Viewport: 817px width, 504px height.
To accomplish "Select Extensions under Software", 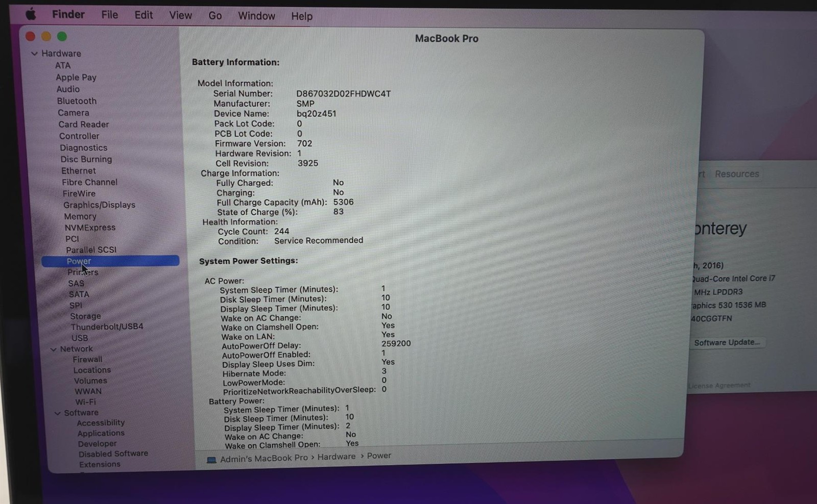I will (100, 465).
